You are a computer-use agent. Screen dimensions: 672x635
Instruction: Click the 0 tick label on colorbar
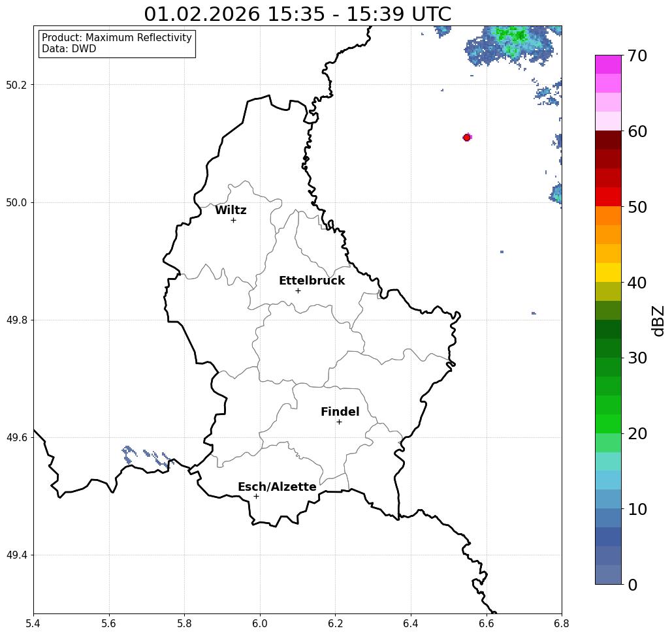click(633, 585)
